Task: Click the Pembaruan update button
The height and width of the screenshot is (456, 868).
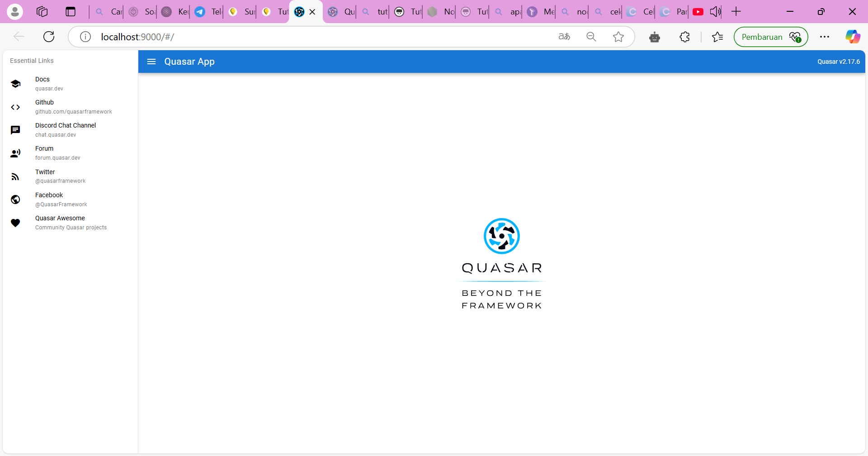Action: (771, 37)
